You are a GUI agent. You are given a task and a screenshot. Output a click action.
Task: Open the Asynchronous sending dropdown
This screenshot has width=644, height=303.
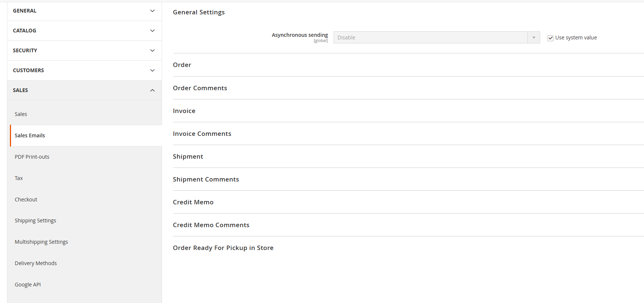436,38
